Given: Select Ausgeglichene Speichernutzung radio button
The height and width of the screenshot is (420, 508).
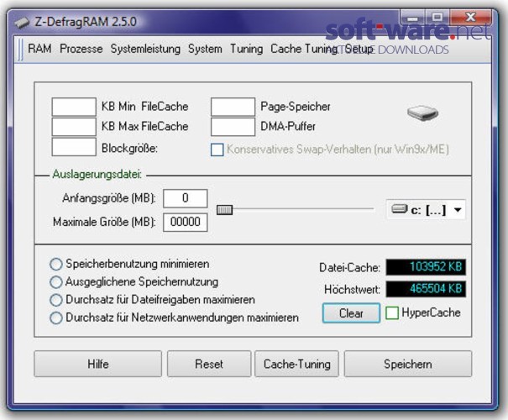Looking at the screenshot, I should 55,282.
